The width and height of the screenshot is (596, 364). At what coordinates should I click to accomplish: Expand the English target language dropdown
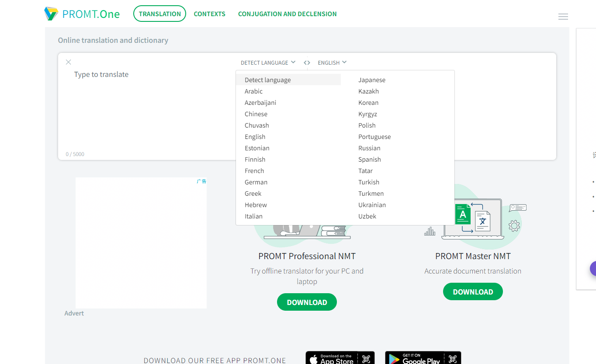click(x=332, y=62)
